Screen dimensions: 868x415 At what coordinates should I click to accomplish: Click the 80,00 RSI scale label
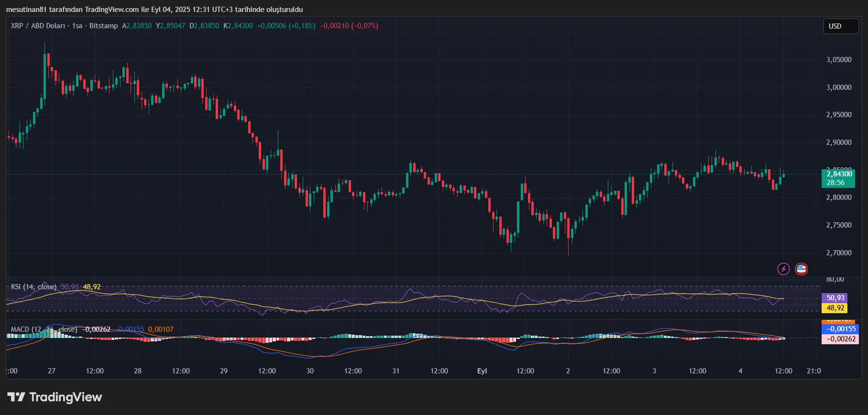pyautogui.click(x=835, y=279)
